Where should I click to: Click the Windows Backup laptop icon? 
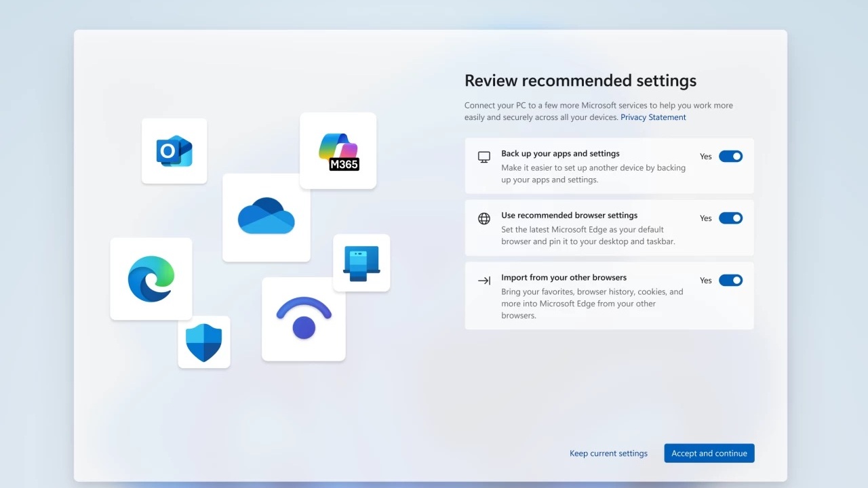pyautogui.click(x=361, y=263)
